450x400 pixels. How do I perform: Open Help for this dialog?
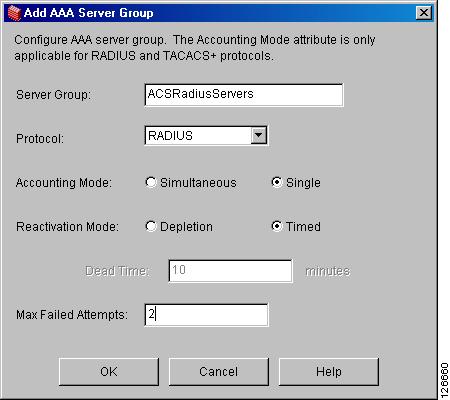coord(329,372)
